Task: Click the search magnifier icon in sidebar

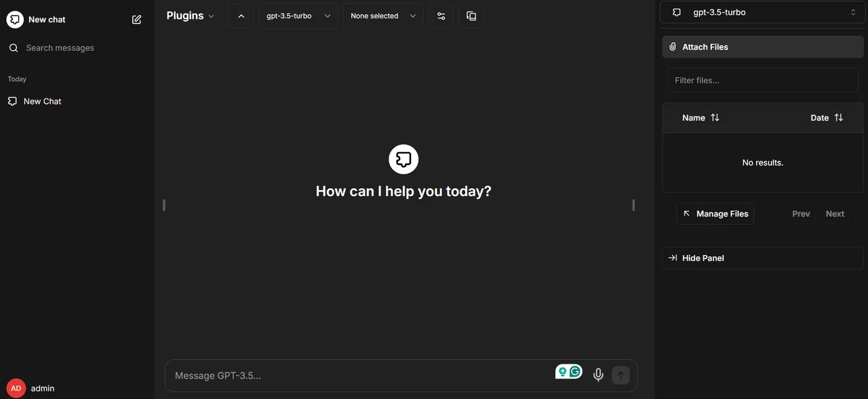Action: (14, 48)
